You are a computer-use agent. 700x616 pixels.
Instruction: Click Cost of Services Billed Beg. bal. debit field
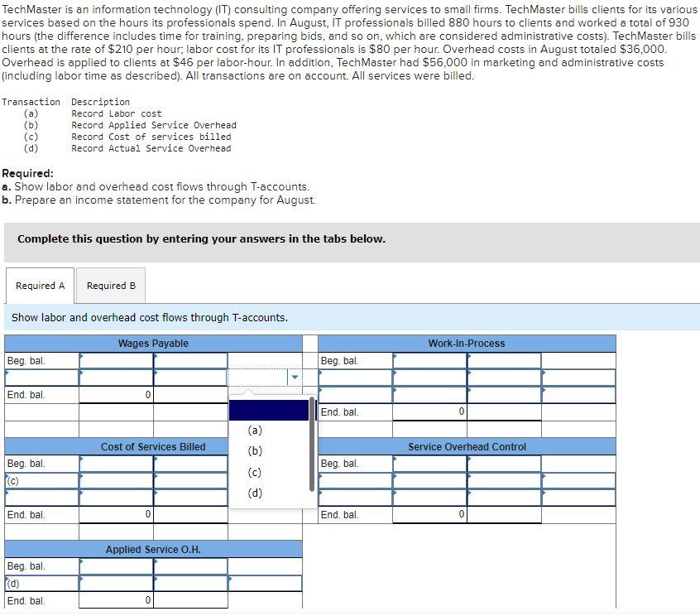pos(116,464)
